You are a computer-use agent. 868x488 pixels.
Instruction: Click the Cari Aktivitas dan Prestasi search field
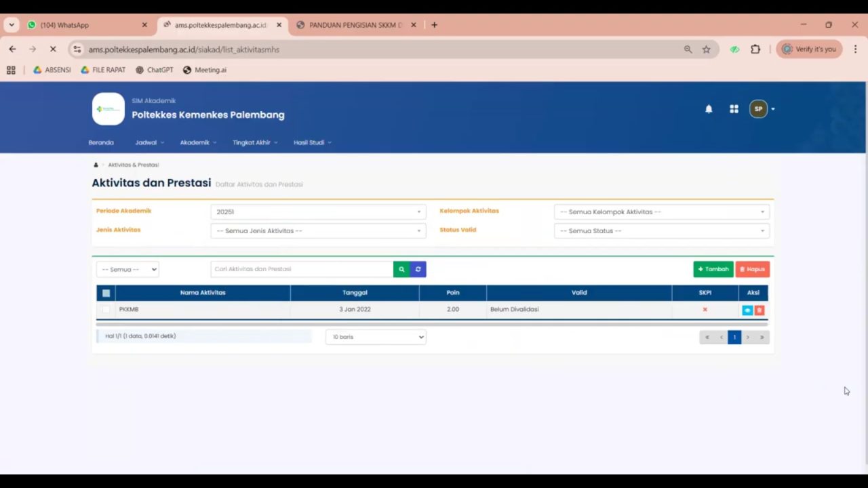pos(302,269)
